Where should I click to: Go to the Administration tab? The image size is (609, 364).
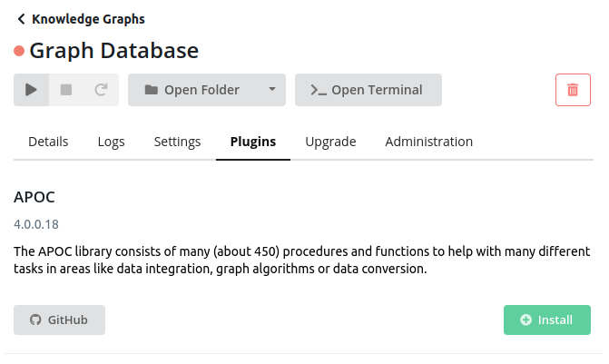(x=428, y=142)
